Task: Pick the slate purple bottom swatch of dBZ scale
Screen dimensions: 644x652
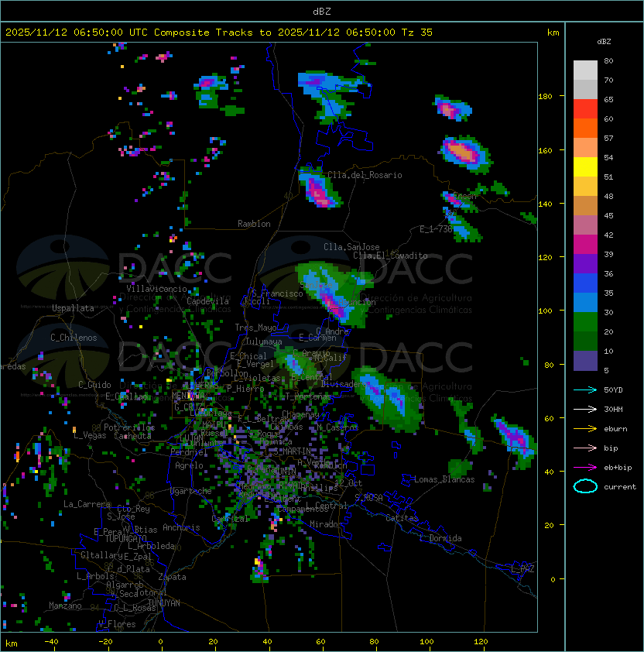Action: tap(585, 361)
